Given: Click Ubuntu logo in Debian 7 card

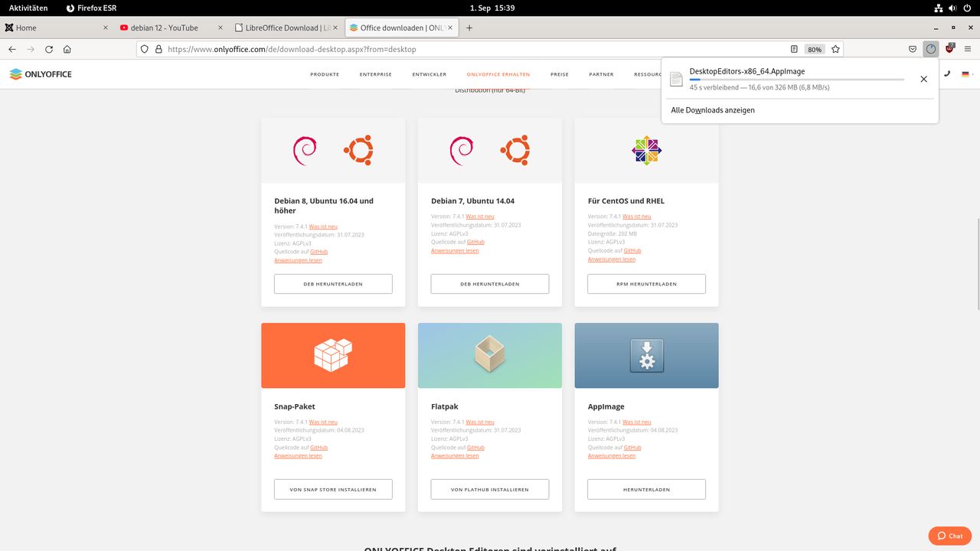Looking at the screenshot, I should tap(515, 151).
